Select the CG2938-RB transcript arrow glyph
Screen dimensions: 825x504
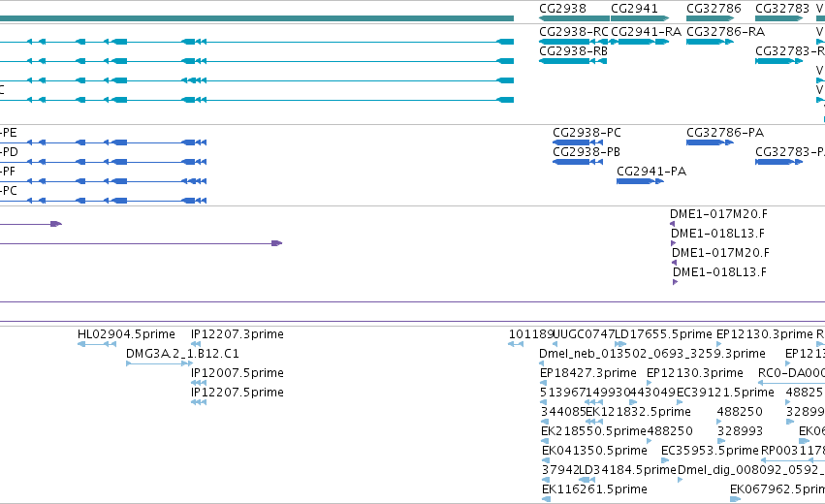click(573, 61)
